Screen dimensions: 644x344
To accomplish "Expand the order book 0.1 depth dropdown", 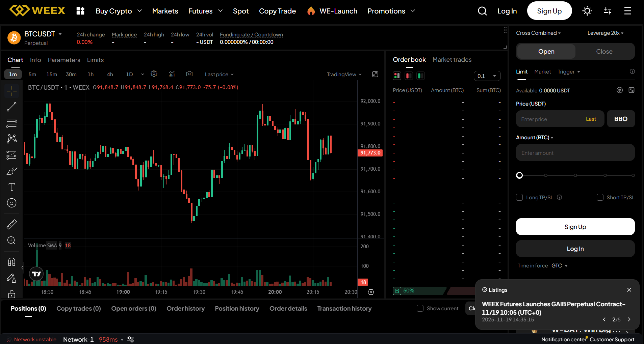I will coord(487,76).
